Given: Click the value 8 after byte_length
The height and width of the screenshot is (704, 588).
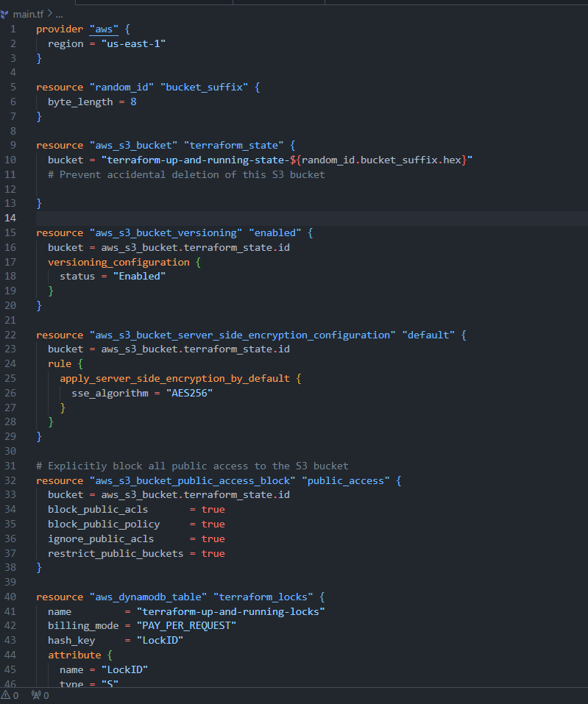Looking at the screenshot, I should pos(133,102).
